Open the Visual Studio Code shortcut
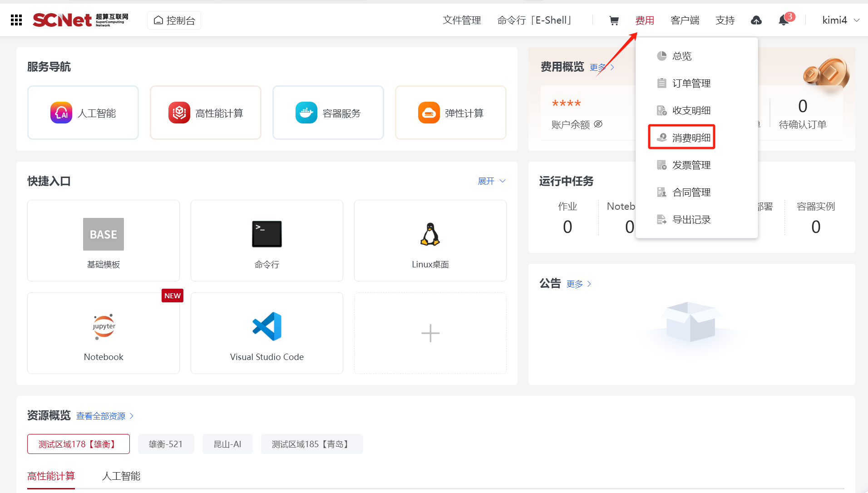This screenshot has width=868, height=493. pos(266,333)
